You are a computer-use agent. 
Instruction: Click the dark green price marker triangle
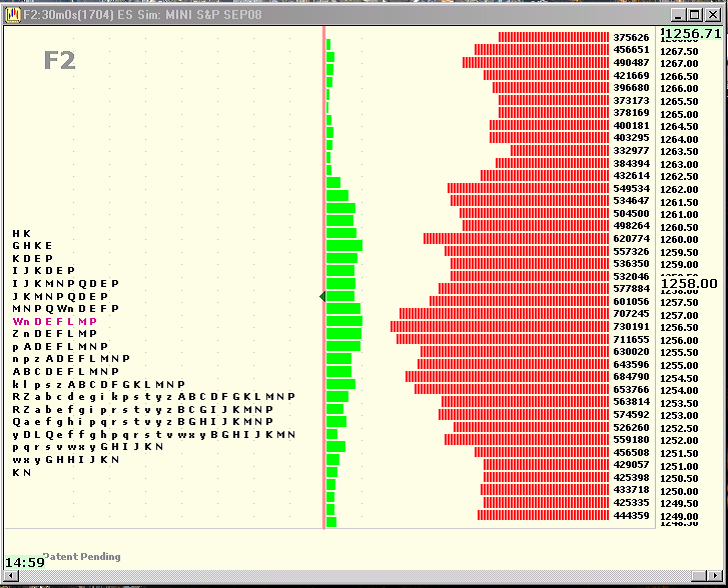tap(322, 296)
